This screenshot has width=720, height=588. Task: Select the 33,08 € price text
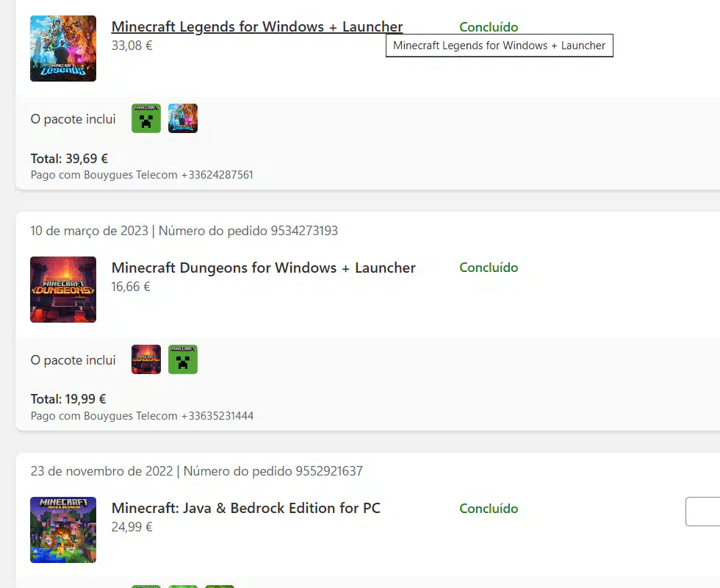pyautogui.click(x=132, y=46)
